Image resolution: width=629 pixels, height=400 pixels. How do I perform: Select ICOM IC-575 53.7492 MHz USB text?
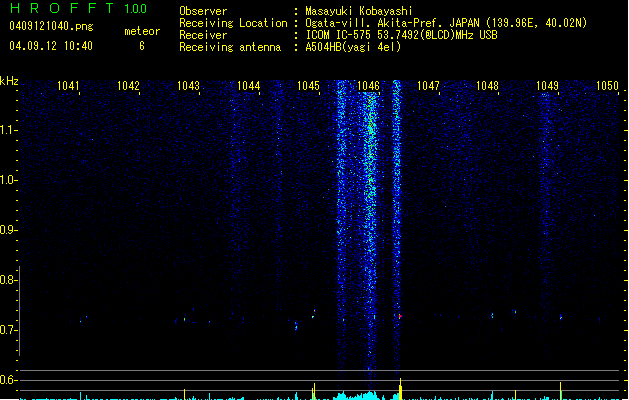click(402, 35)
